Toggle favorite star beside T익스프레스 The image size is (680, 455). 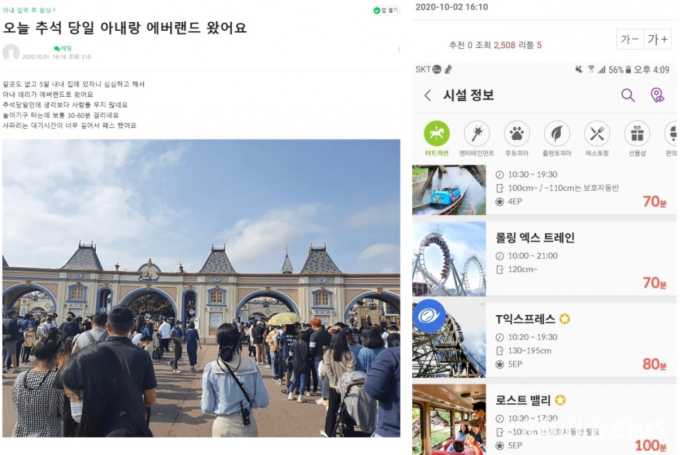564,319
